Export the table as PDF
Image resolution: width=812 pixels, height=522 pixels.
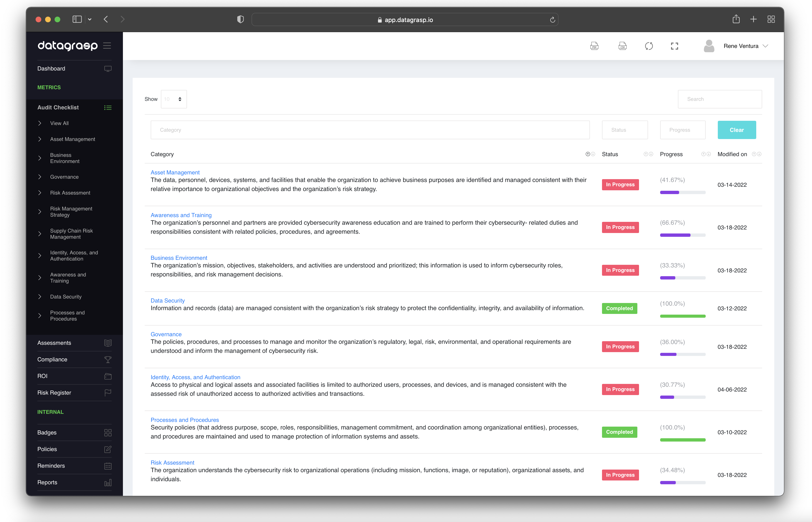tap(594, 46)
